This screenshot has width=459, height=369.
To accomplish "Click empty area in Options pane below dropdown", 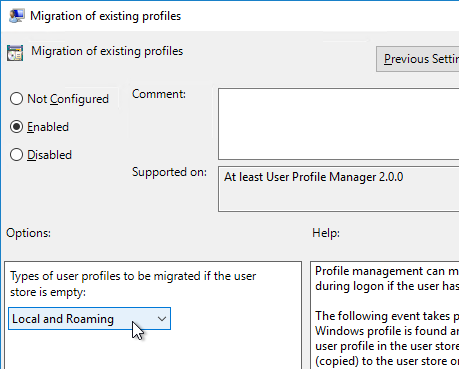I will pos(153,350).
